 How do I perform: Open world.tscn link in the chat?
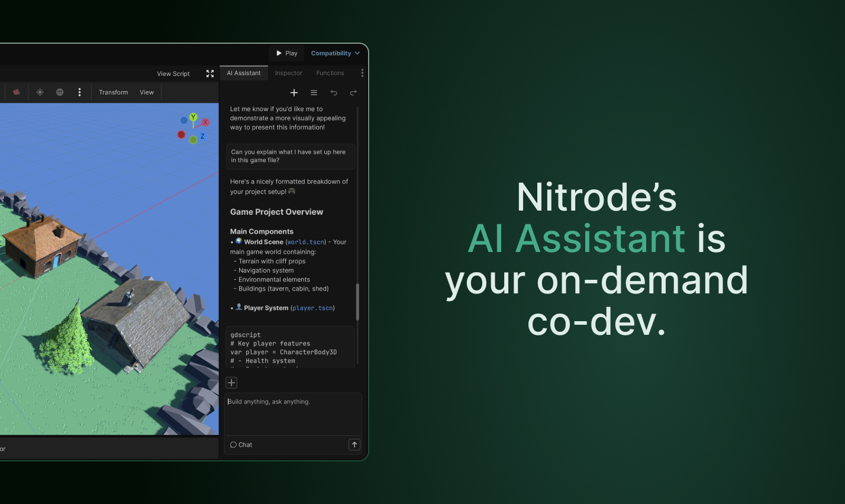click(306, 243)
